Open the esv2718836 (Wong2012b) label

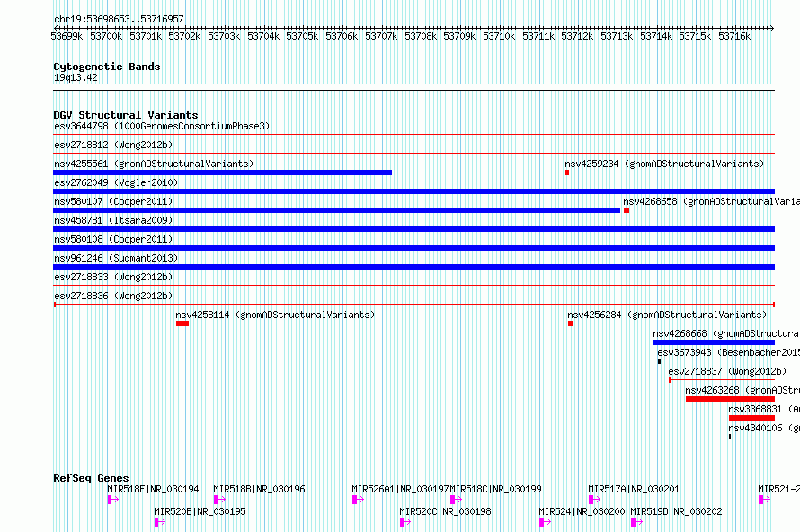pyautogui.click(x=113, y=296)
